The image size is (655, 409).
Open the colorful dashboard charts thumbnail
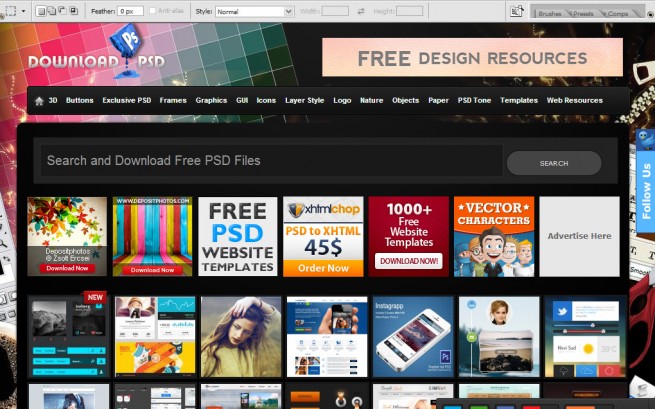[155, 337]
